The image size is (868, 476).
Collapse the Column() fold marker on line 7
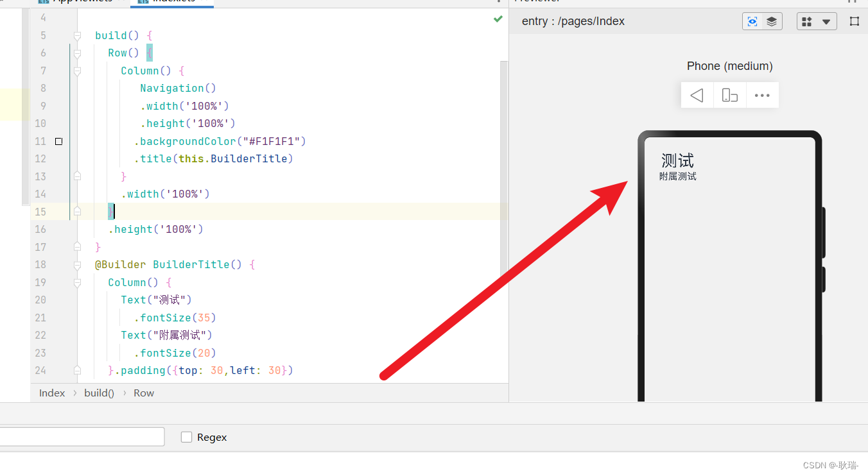[x=77, y=71]
